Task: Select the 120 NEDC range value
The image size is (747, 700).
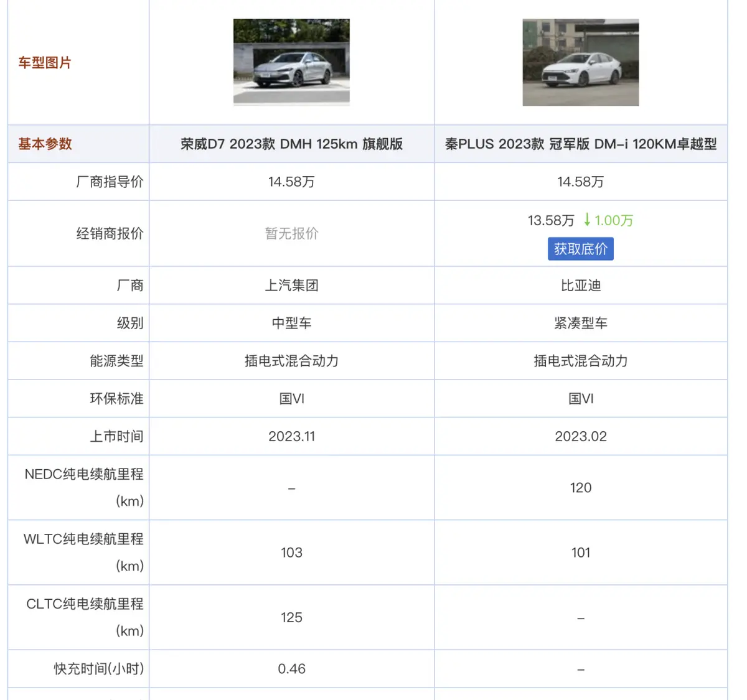Action: tap(581, 488)
